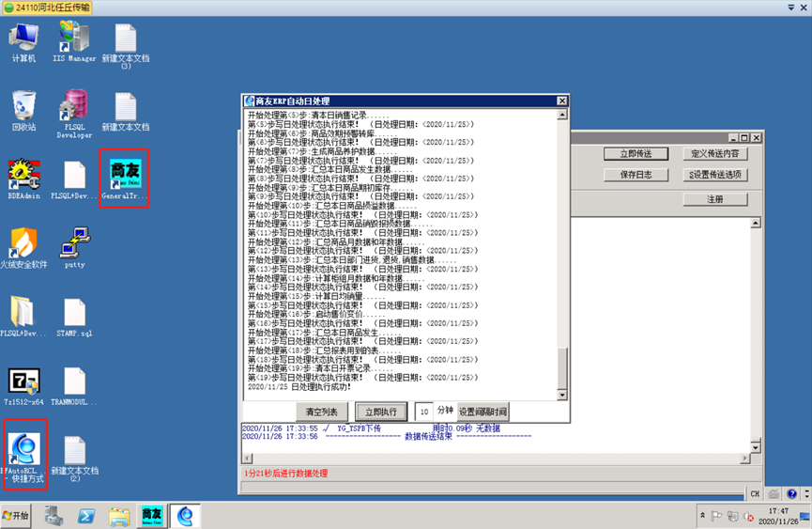Image resolution: width=812 pixels, height=529 pixels.
Task: Click the 保存日志 button
Action: (x=636, y=175)
